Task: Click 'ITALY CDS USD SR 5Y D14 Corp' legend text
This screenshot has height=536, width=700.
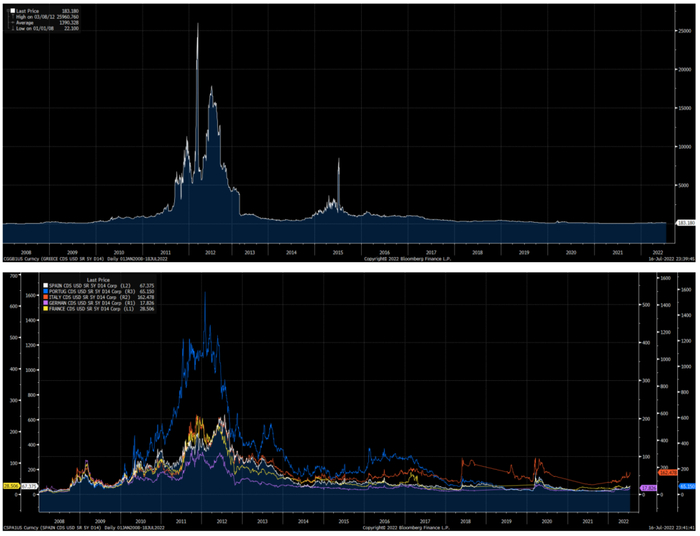Action: [83, 297]
